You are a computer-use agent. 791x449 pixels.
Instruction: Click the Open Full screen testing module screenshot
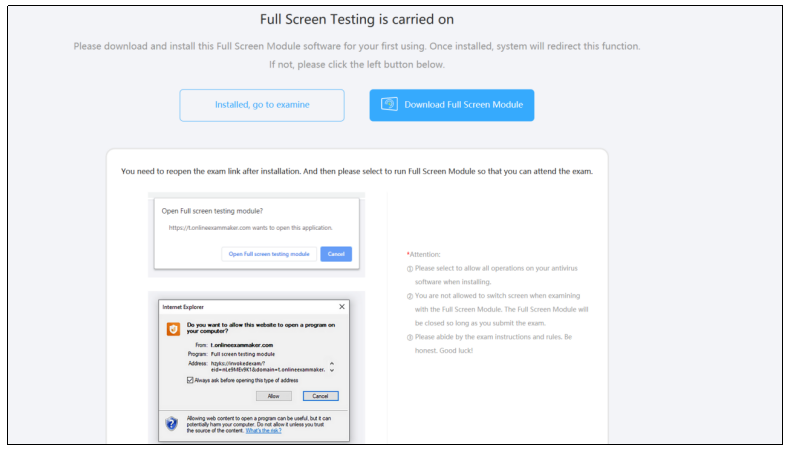click(x=256, y=234)
